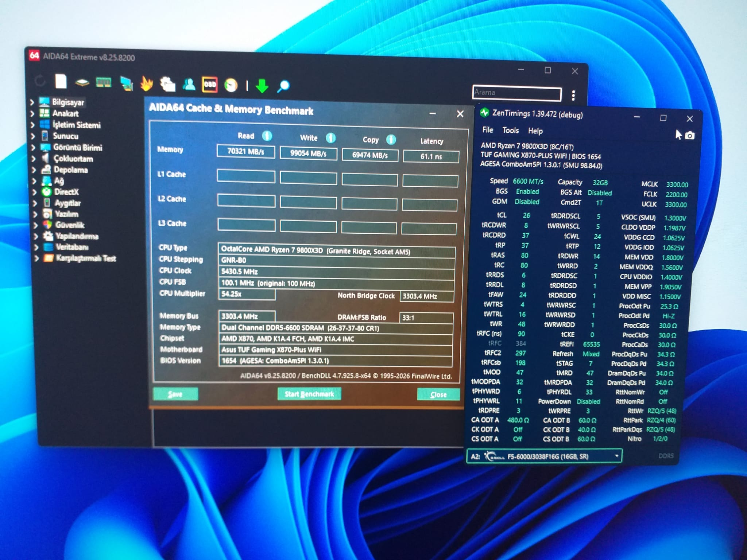
Task: Click the Yapılandırma gear icon in tree
Action: tap(48, 236)
